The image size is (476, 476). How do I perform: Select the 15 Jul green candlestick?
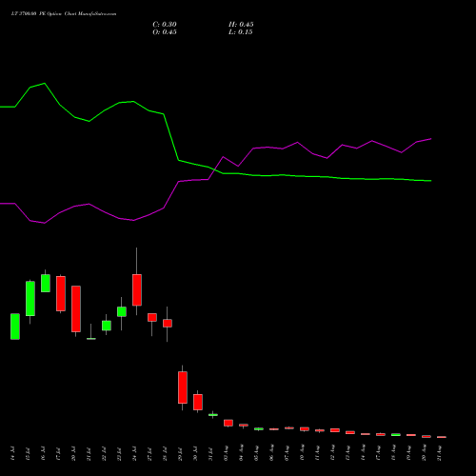(30, 299)
